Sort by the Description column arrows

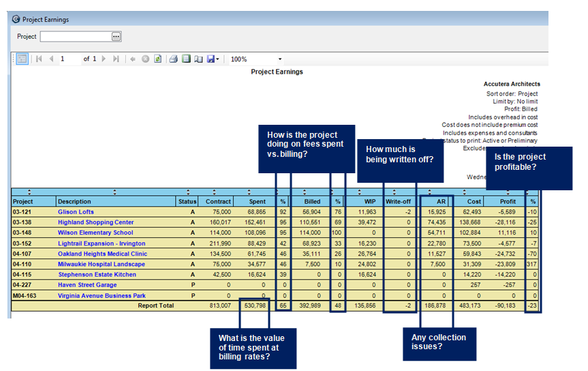click(x=114, y=192)
